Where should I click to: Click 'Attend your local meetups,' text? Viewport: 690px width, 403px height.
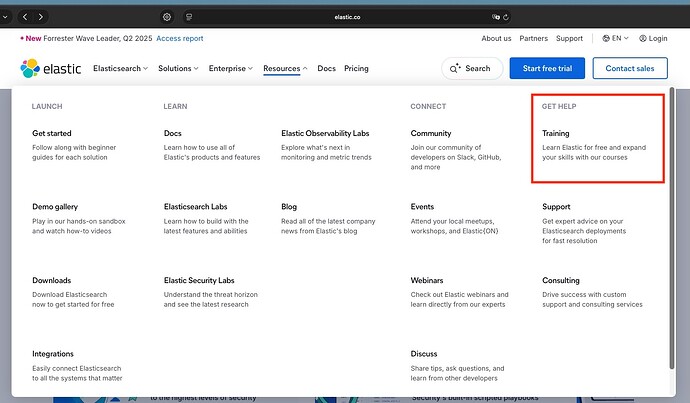tap(452, 221)
